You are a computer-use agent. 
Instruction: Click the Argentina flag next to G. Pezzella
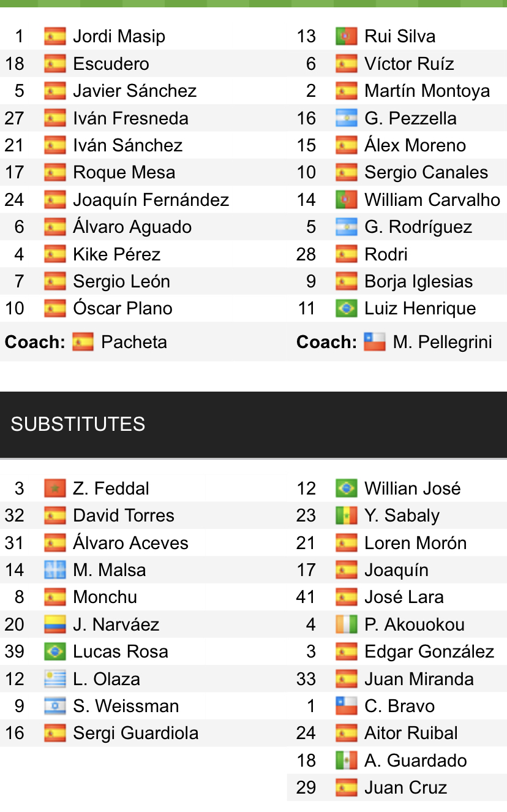click(x=347, y=118)
